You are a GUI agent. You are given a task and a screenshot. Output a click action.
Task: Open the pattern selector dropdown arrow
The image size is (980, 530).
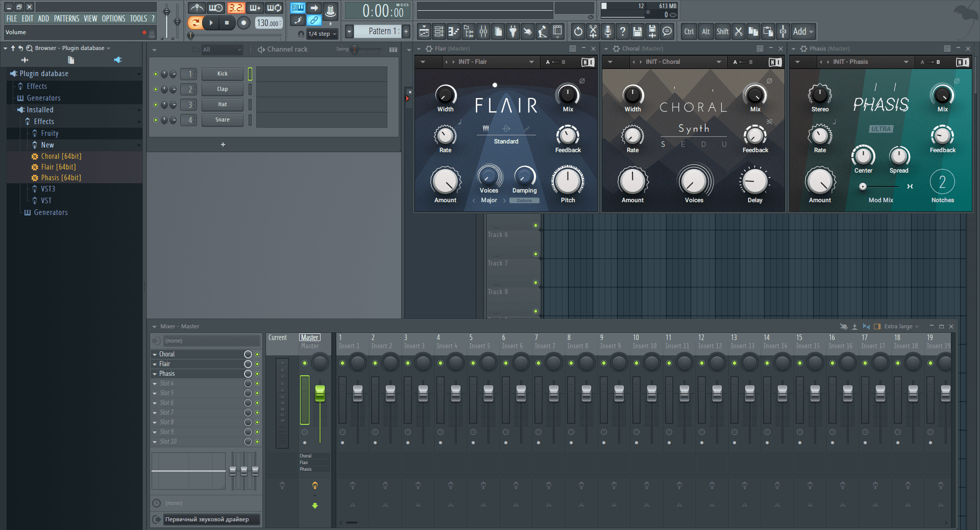pyautogui.click(x=349, y=31)
